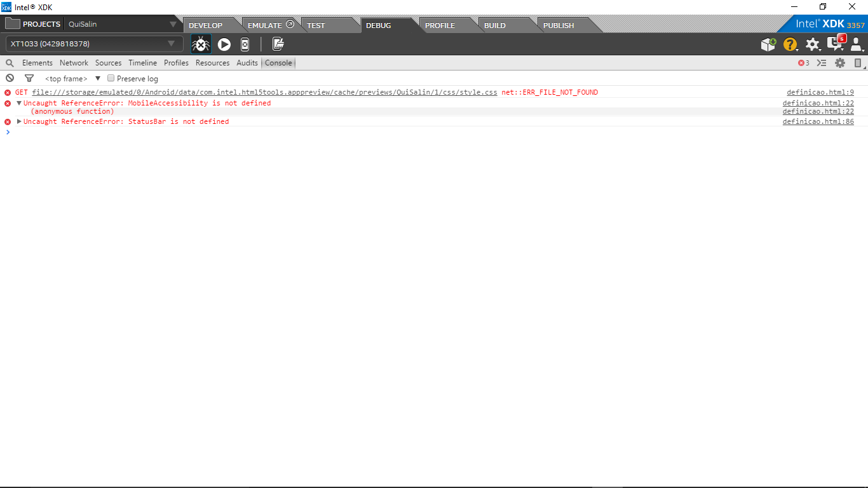Open the Sources devtools panel
Screen dimensions: 868x488
pos(109,63)
